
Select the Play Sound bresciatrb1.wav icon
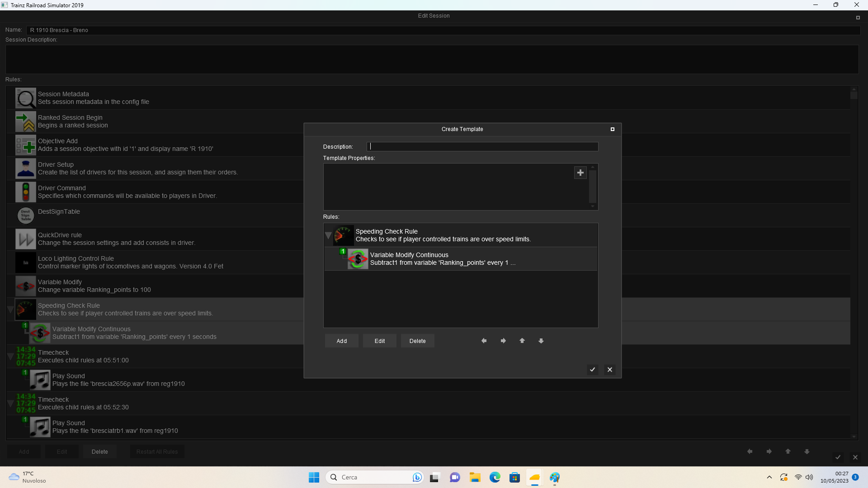40,427
